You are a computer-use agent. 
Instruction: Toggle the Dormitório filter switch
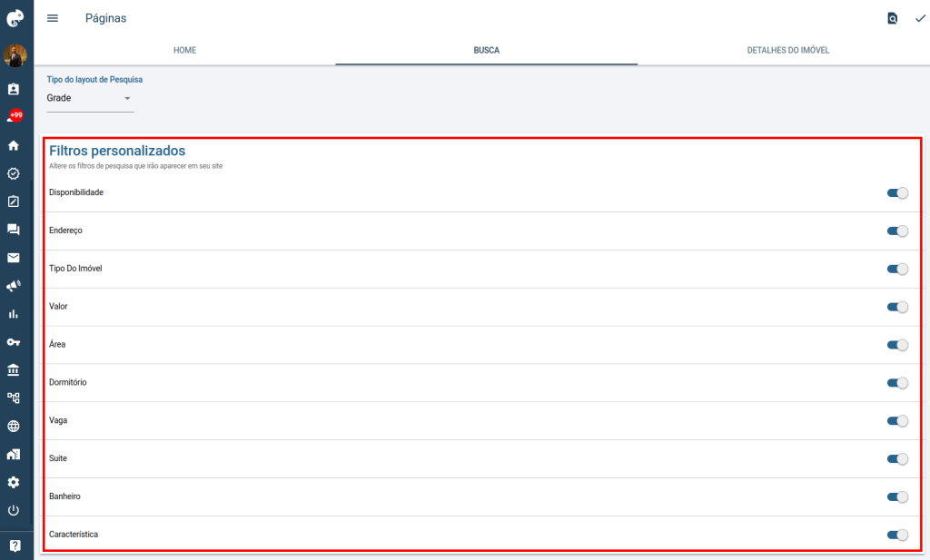tap(897, 383)
